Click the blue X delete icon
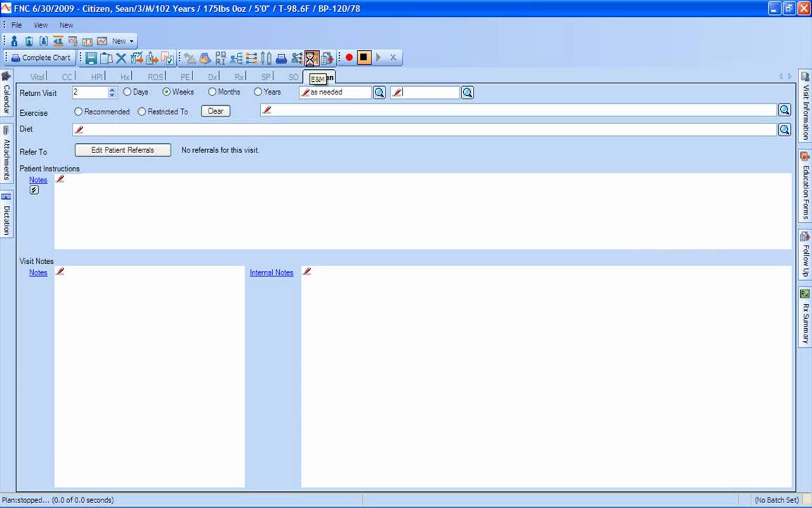Image resolution: width=812 pixels, height=508 pixels. tap(121, 58)
